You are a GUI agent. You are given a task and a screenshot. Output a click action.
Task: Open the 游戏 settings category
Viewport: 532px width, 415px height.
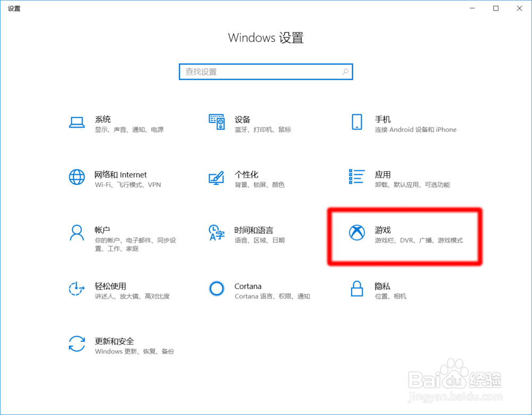[x=383, y=230]
